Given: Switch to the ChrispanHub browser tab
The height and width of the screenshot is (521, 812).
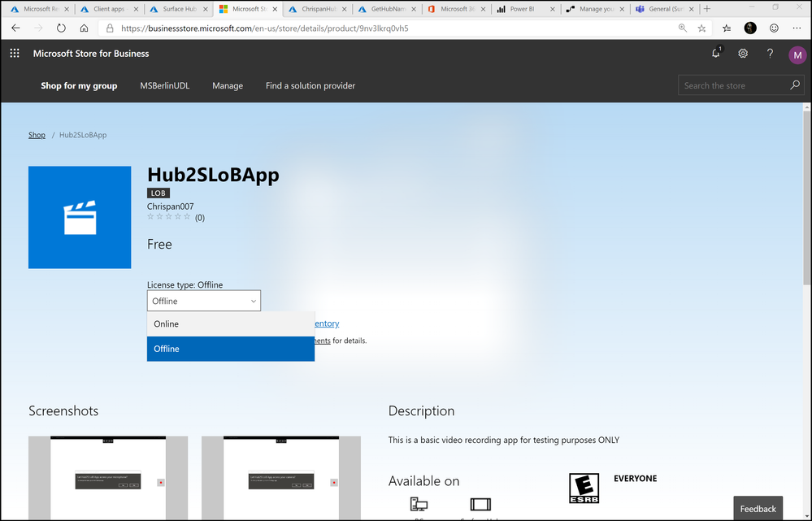Looking at the screenshot, I should (318, 9).
